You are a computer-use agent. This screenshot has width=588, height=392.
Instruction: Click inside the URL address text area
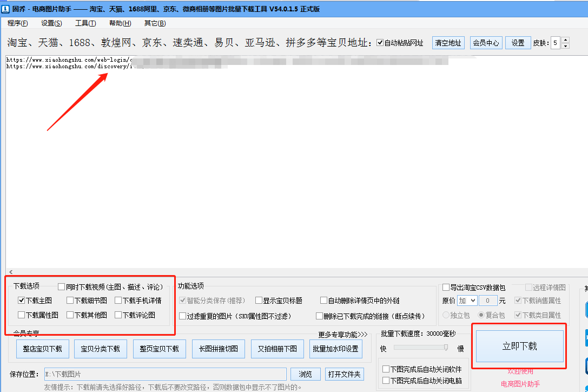(296, 161)
